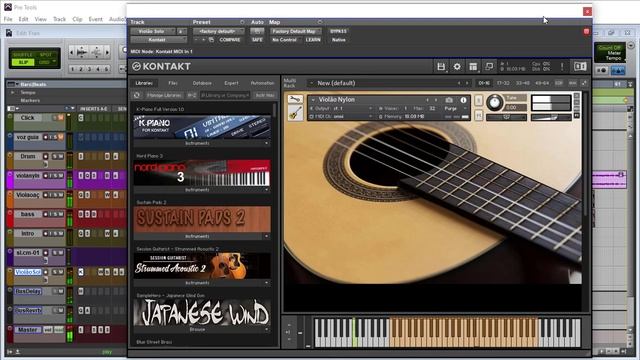Open Kontakt's save/load disk icon menu
This screenshot has width=640, height=360.
[441, 67]
